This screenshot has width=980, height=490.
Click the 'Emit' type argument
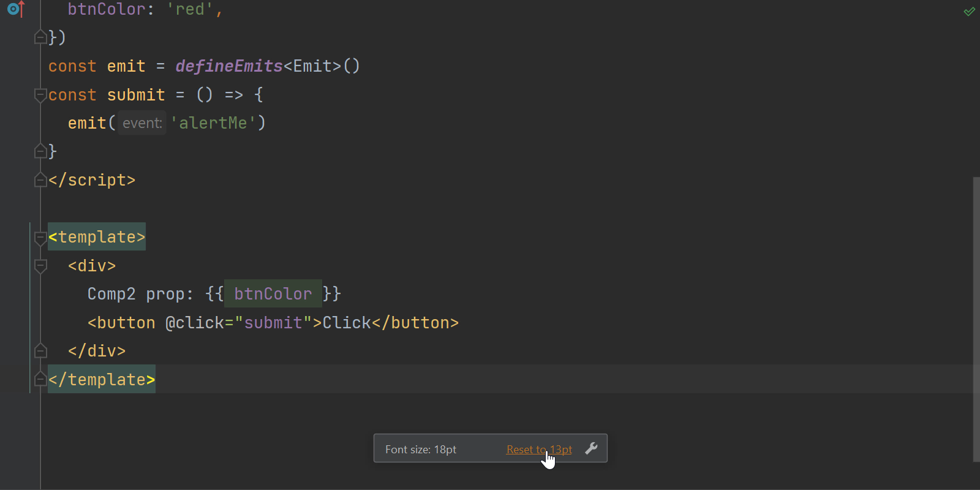312,66
